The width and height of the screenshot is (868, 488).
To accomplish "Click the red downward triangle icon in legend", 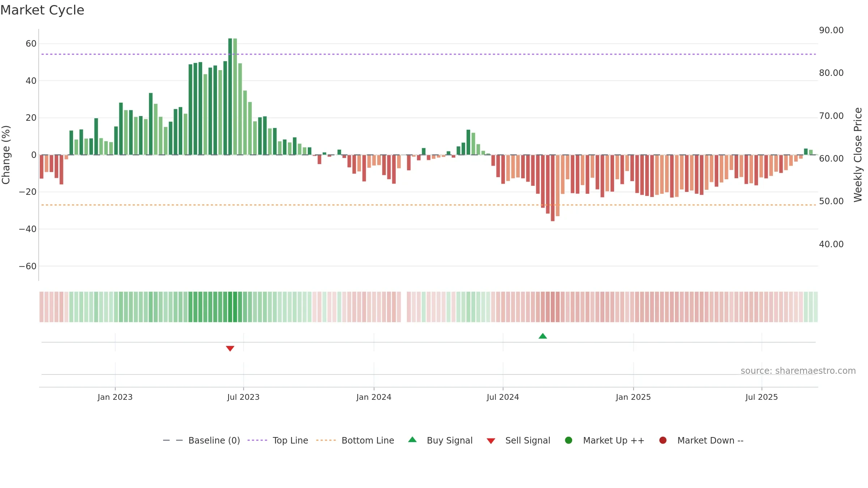I will click(x=491, y=441).
